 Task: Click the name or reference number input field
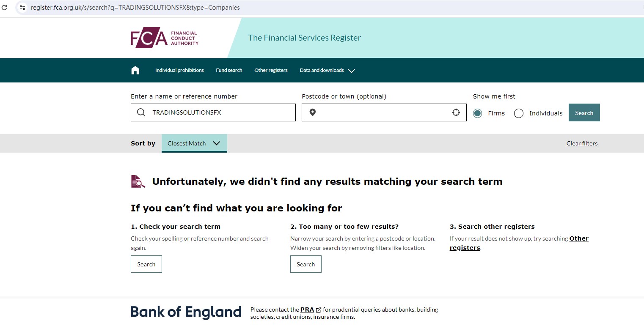(x=220, y=112)
